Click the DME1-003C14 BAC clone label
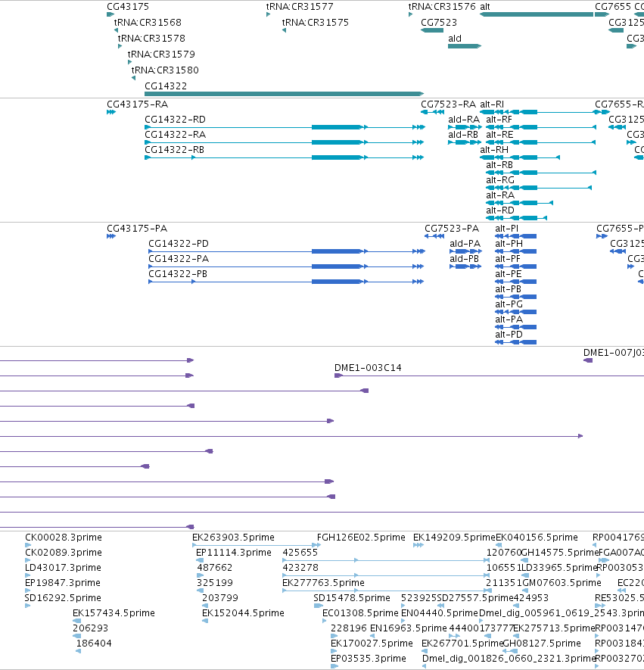The height and width of the screenshot is (670, 644). coord(368,368)
